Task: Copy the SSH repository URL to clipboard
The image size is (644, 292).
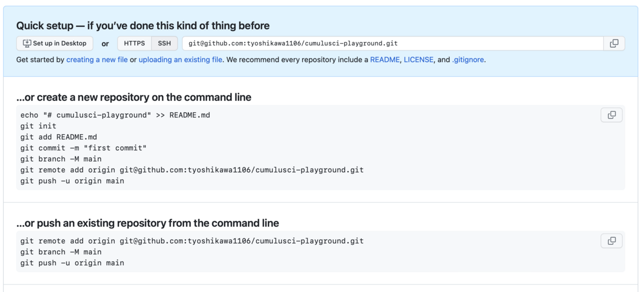Action: coord(614,43)
